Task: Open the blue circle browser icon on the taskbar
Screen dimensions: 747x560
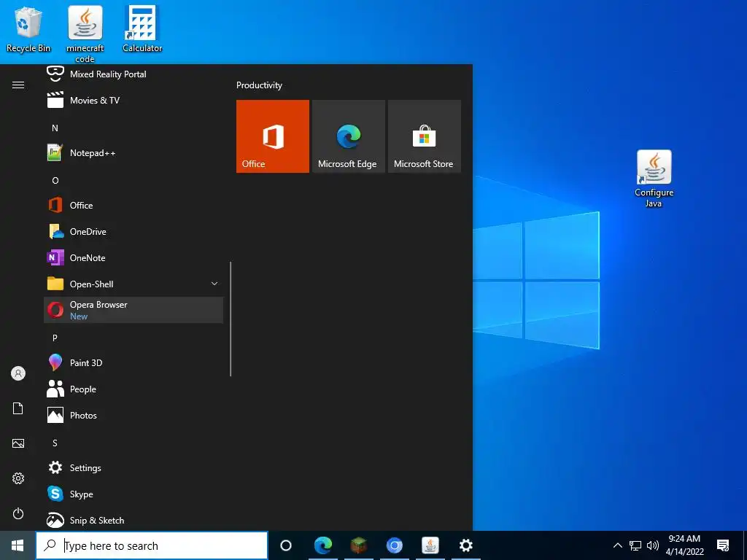Action: tap(394, 545)
